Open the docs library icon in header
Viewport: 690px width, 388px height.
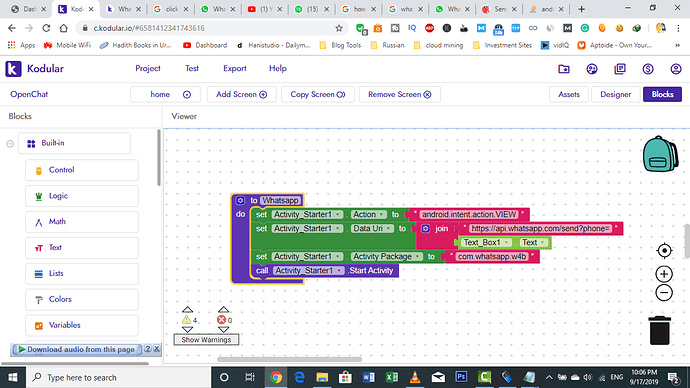(620, 69)
